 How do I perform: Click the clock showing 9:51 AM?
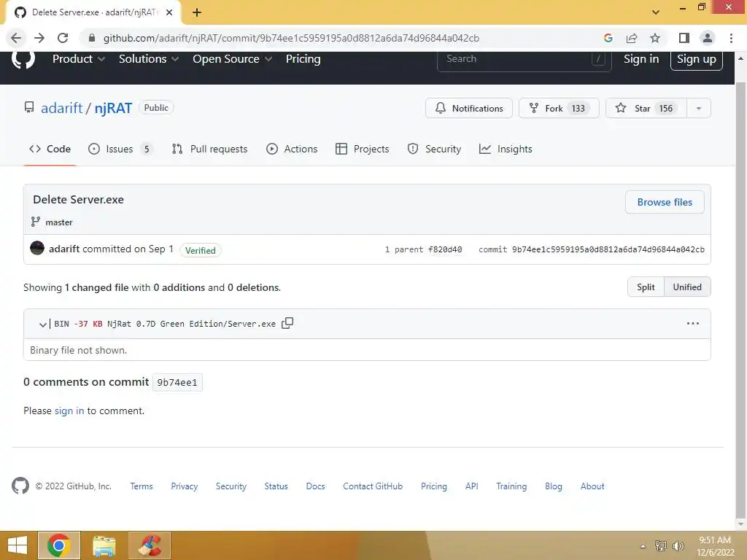715,540
